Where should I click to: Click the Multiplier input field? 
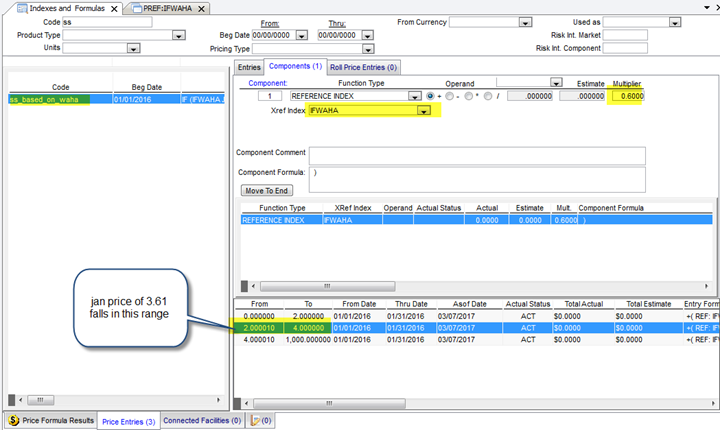click(627, 96)
